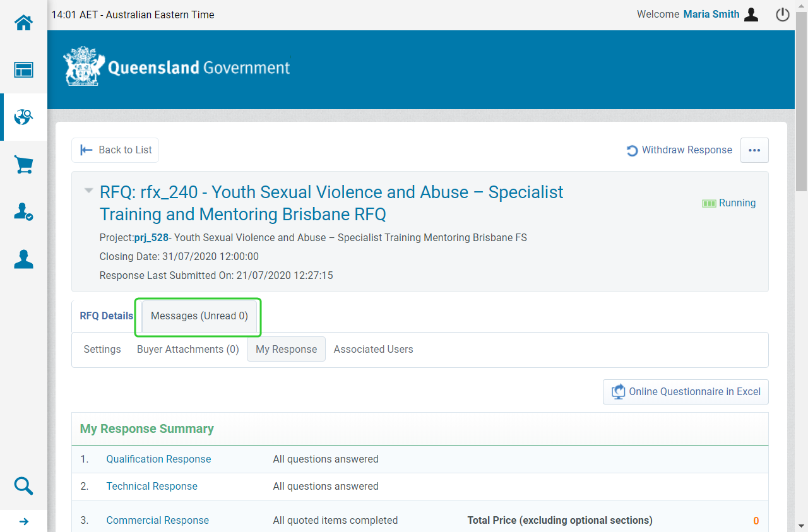Open the shopping cart icon in sidebar

(x=23, y=165)
